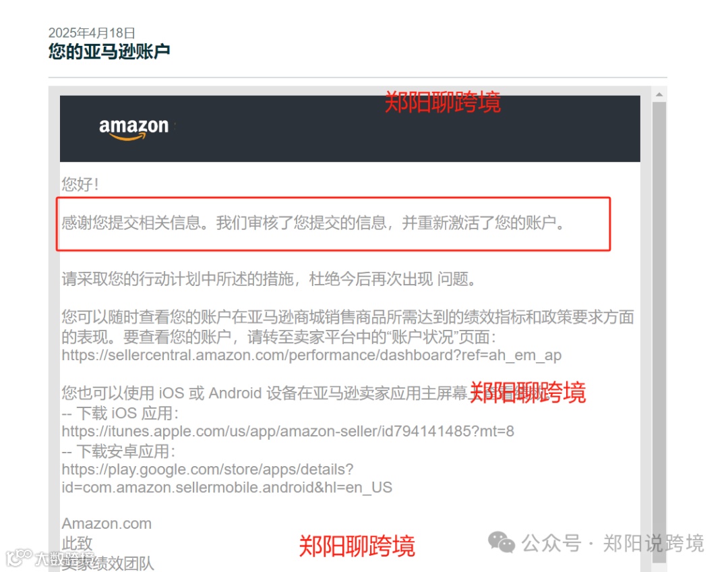
Task: Click the scrollbar up arrow
Action: (x=659, y=95)
